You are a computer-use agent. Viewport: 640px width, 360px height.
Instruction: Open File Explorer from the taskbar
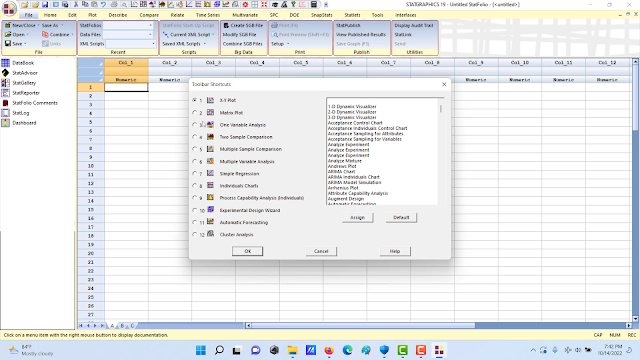292,350
